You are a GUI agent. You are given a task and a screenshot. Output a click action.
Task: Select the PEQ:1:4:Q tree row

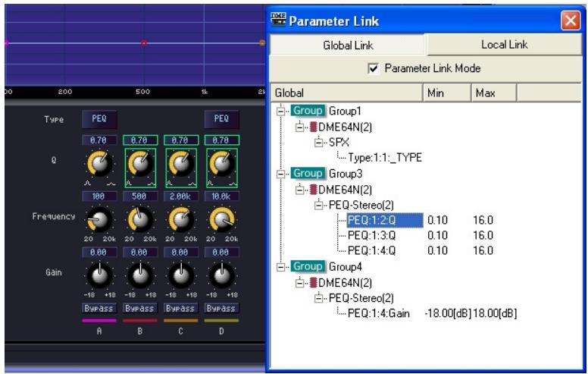371,250
